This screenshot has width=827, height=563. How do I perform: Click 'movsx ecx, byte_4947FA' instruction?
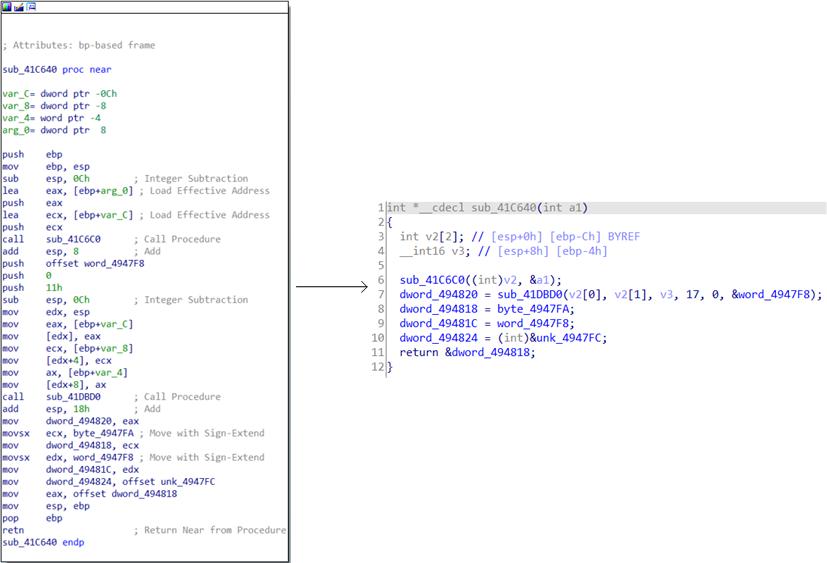(x=68, y=433)
